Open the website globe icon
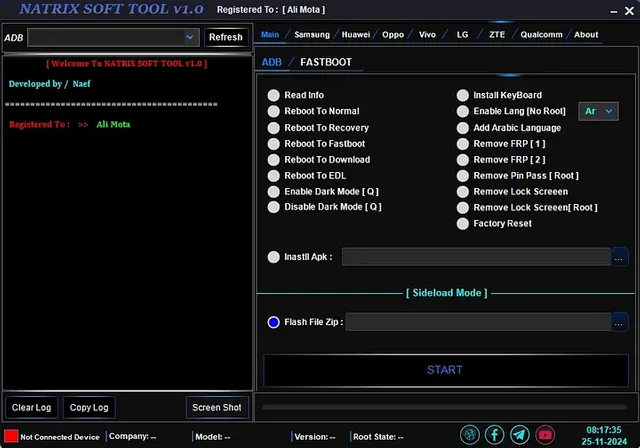The height and width of the screenshot is (448, 640). coord(470,435)
